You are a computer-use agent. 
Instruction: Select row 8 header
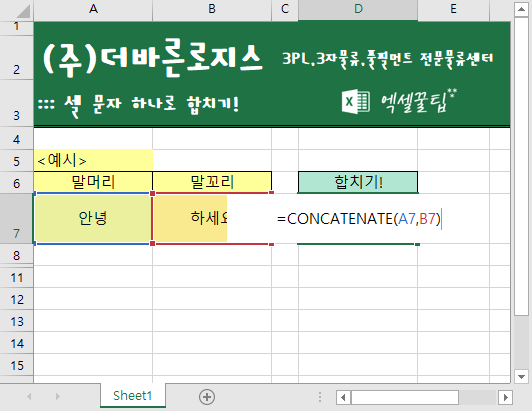click(16, 255)
